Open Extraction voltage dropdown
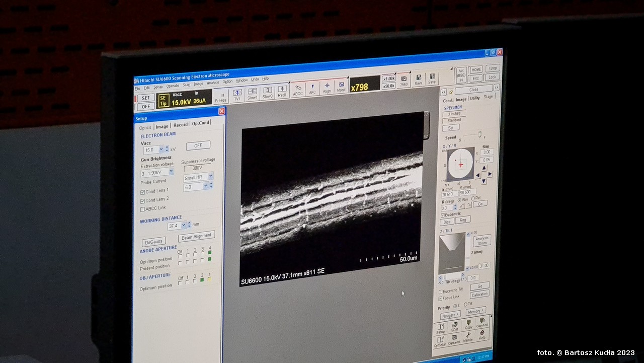Screen dimensions: 644x363 pyautogui.click(x=171, y=172)
